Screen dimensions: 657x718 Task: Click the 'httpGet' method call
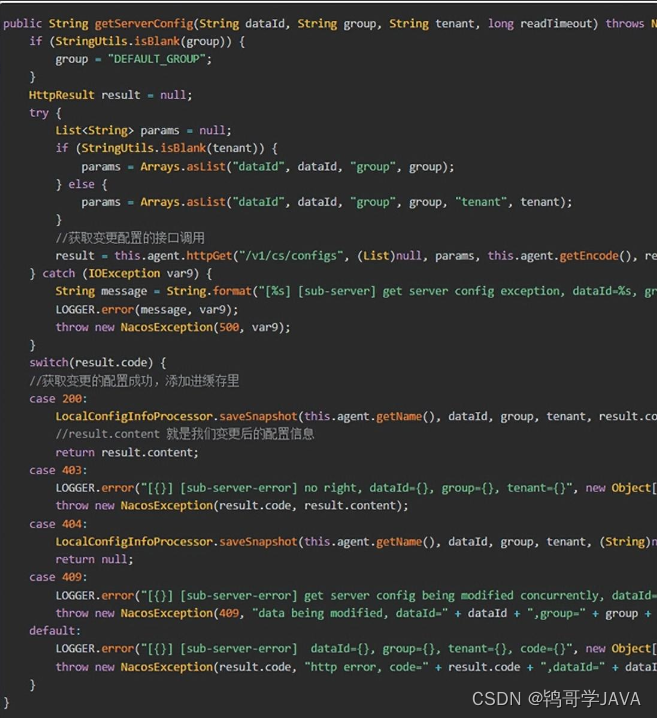tap(209, 256)
